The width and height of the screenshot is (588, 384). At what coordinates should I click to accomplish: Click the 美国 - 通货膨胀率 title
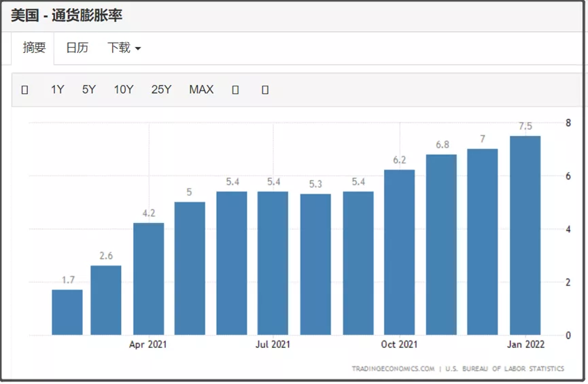[67, 16]
